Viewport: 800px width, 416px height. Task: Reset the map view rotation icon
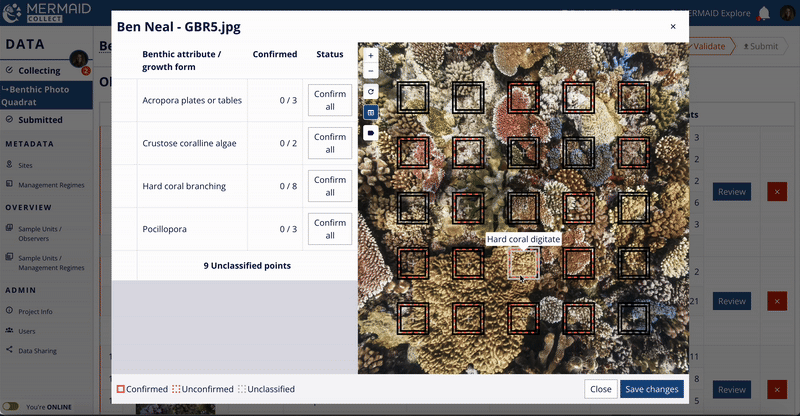click(370, 92)
